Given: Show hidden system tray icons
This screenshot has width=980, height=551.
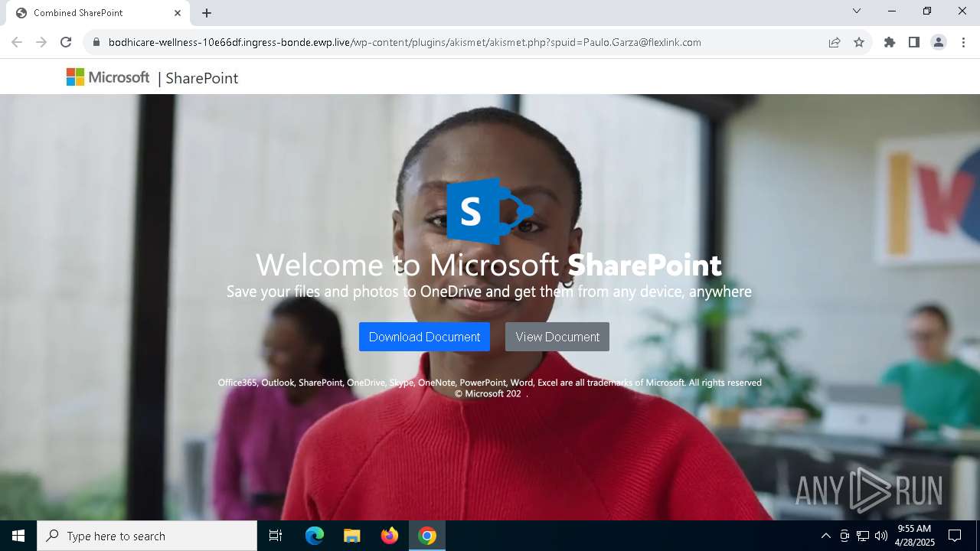Looking at the screenshot, I should 825,536.
